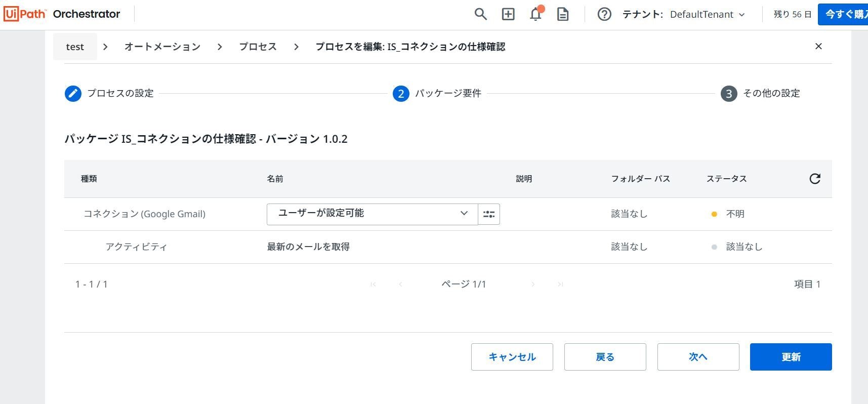Click the アクティビティ row label
The width and height of the screenshot is (868, 404).
(136, 247)
